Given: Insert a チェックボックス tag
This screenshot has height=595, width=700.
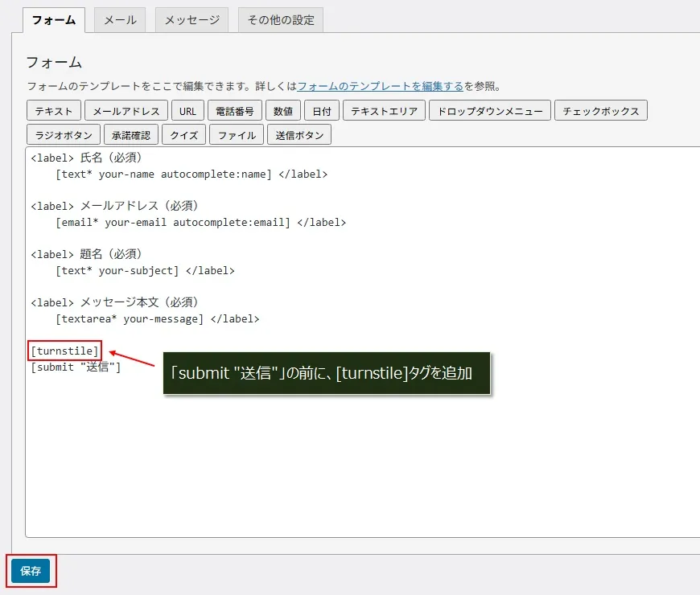Looking at the screenshot, I should (601, 111).
